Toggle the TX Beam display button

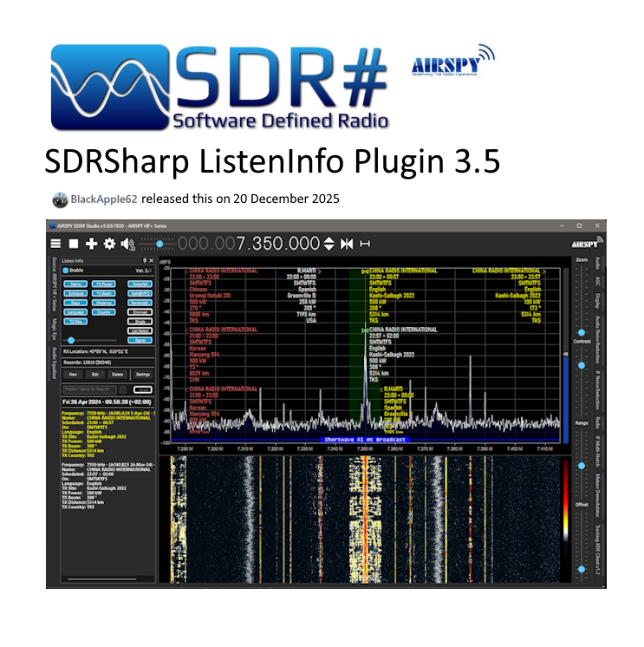point(103,293)
